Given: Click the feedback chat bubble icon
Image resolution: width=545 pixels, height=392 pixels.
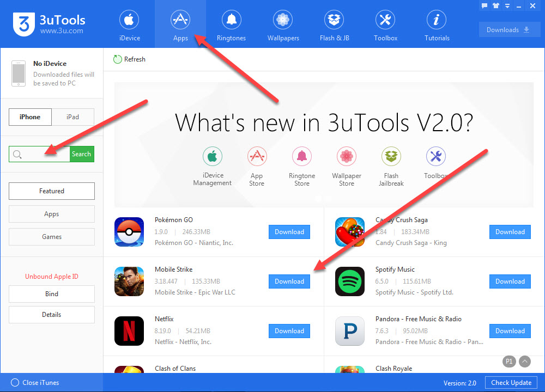Looking at the screenshot, I should pyautogui.click(x=485, y=5).
